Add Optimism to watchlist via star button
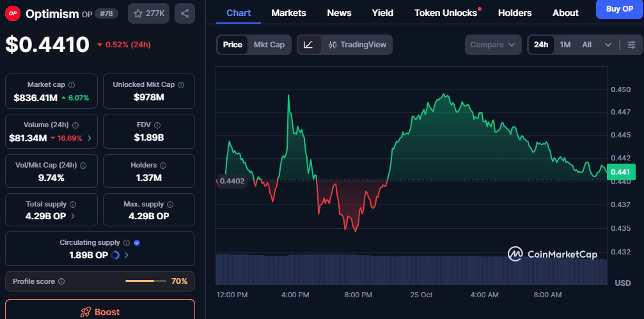Image resolution: width=644 pixels, height=319 pixels. point(150,13)
